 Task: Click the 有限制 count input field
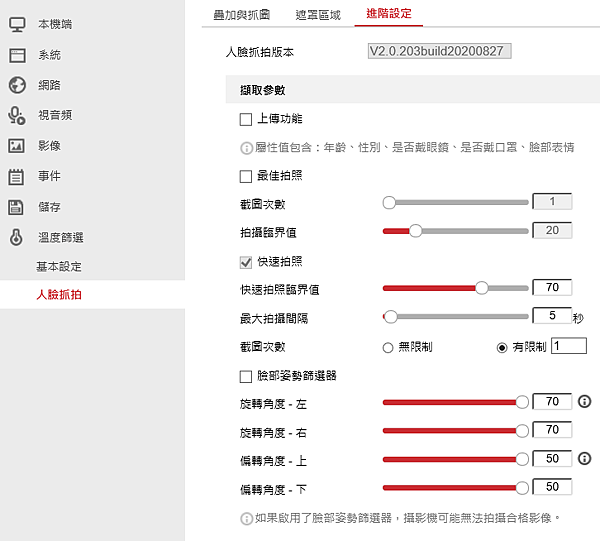pos(569,346)
